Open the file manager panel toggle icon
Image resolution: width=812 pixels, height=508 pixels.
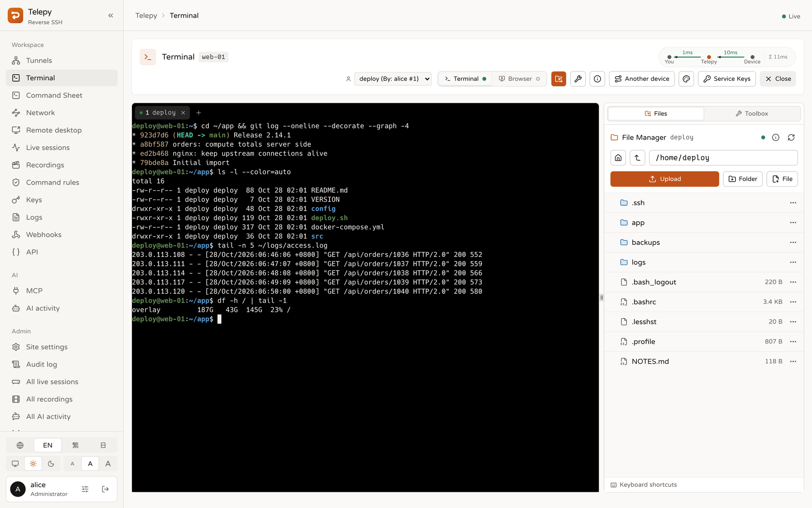tap(559, 79)
